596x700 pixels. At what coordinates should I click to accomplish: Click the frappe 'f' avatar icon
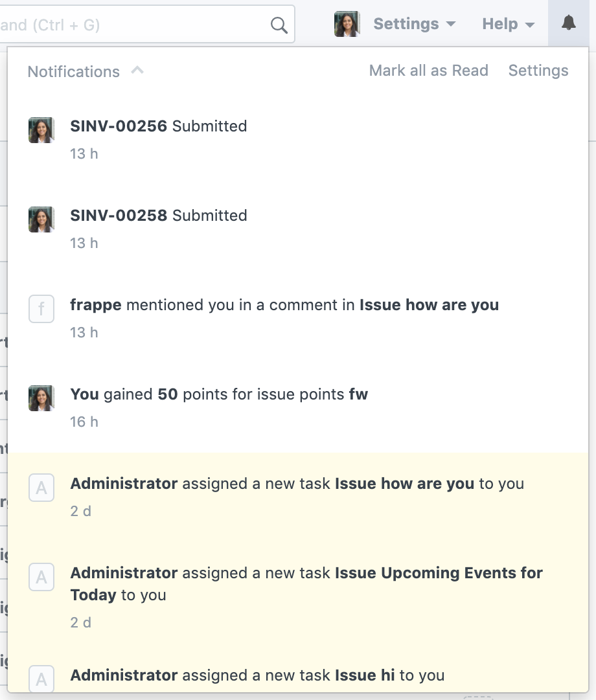tap(41, 309)
